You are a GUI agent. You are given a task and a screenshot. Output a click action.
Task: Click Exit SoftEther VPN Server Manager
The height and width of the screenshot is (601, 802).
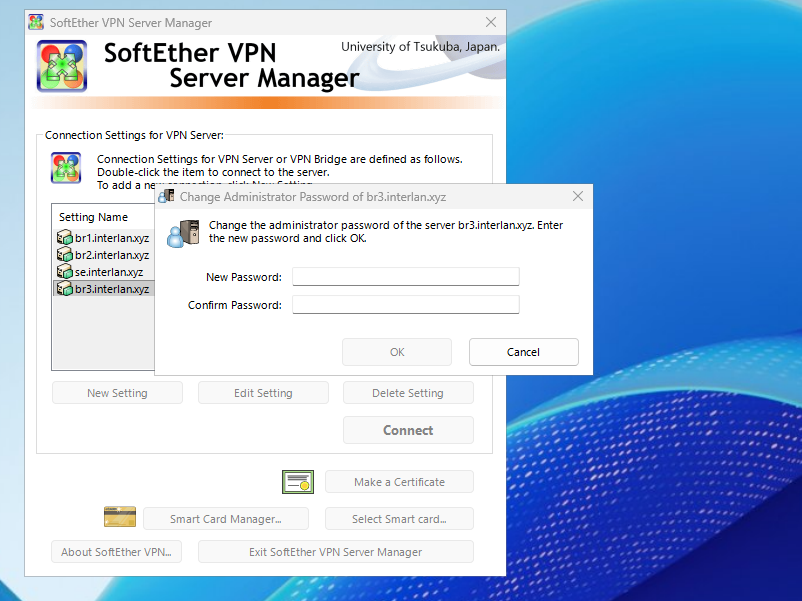pyautogui.click(x=336, y=552)
